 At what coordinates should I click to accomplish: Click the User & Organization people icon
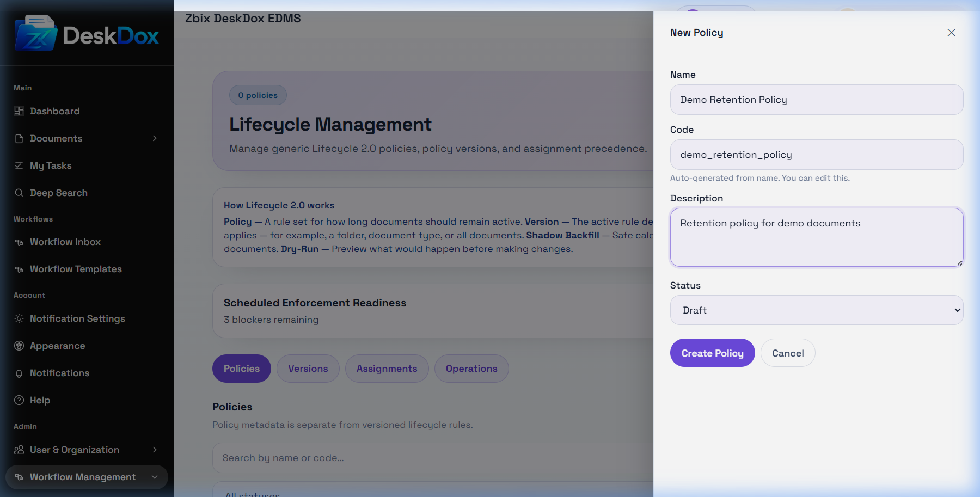[19, 450]
